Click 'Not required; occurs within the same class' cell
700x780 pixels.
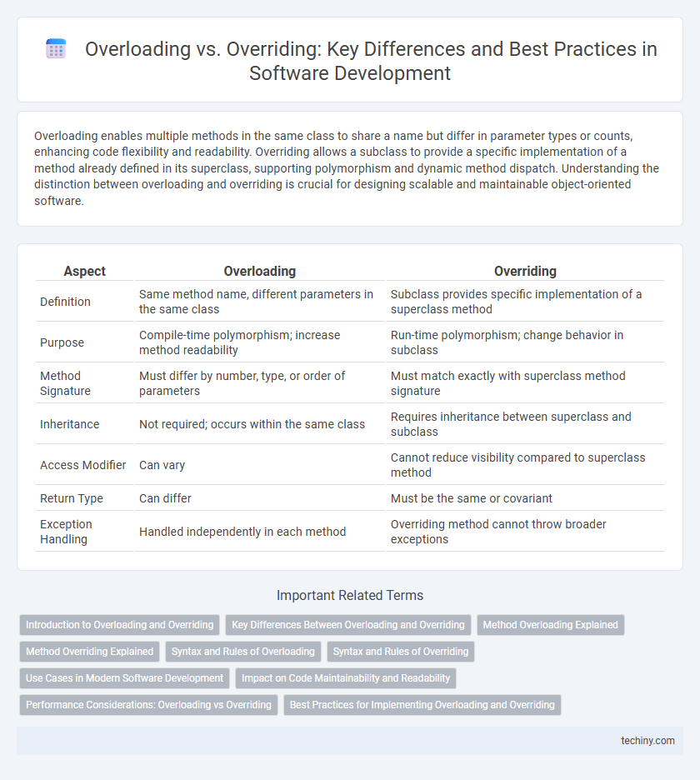click(260, 424)
